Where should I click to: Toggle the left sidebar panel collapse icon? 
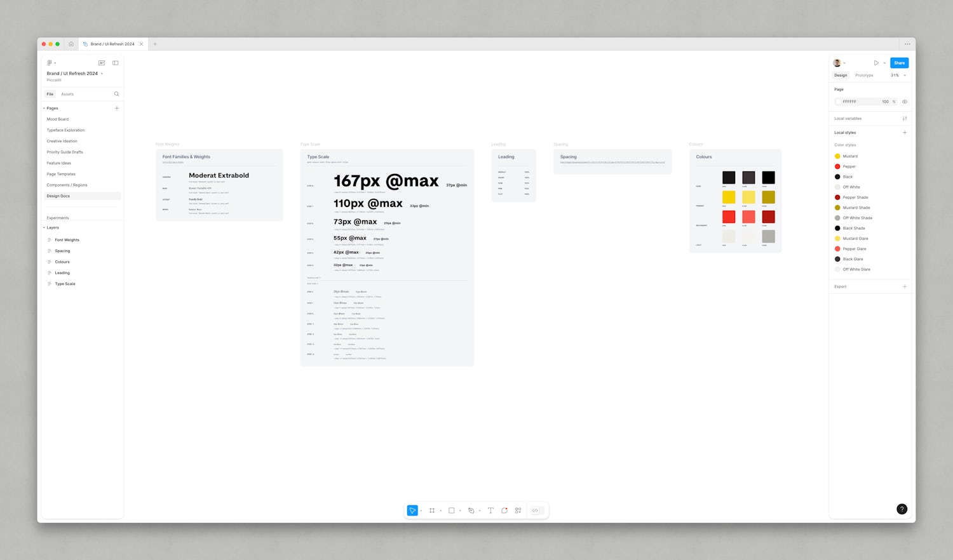point(115,63)
